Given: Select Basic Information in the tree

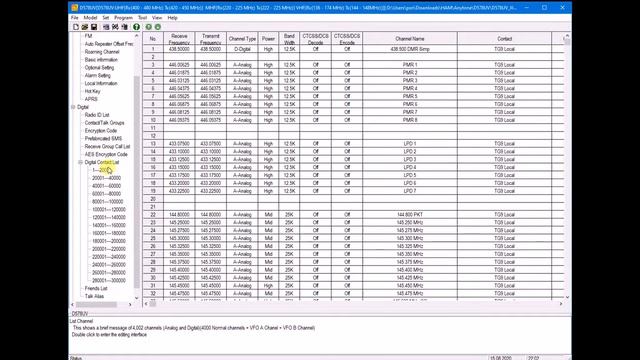Looking at the screenshot, I should click(x=101, y=60).
